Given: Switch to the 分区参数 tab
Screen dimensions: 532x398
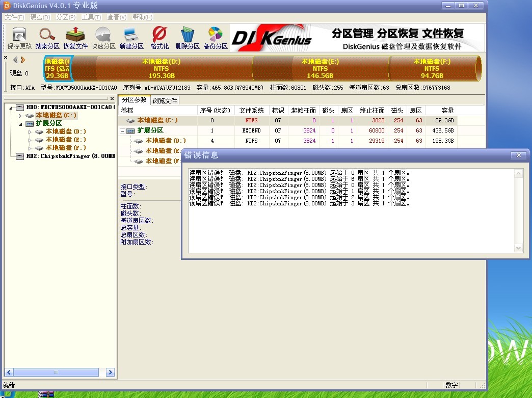Looking at the screenshot, I should click(x=135, y=100).
